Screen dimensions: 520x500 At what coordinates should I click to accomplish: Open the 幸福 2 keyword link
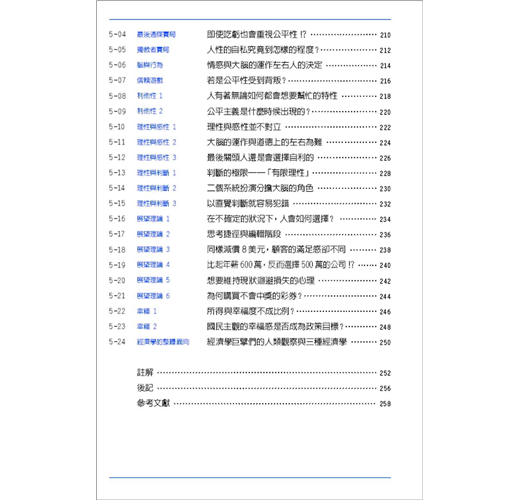click(147, 326)
